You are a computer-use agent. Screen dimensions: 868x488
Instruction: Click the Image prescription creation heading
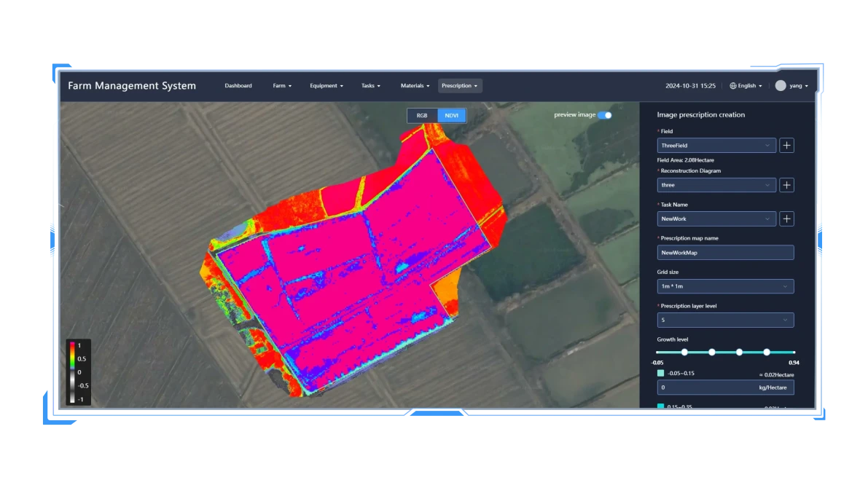coord(701,114)
